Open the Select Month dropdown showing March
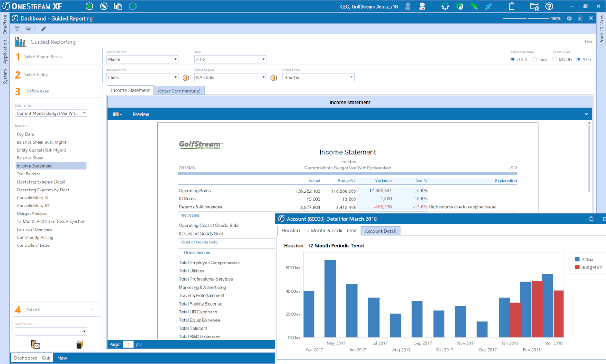Viewport: 606px width, 364px height. pos(142,59)
